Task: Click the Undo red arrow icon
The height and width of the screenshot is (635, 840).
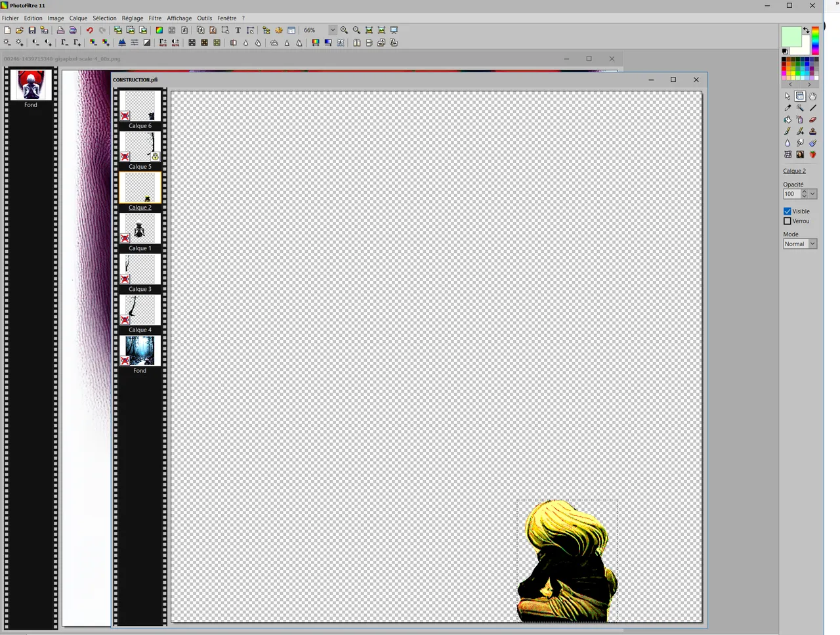Action: tap(89, 30)
